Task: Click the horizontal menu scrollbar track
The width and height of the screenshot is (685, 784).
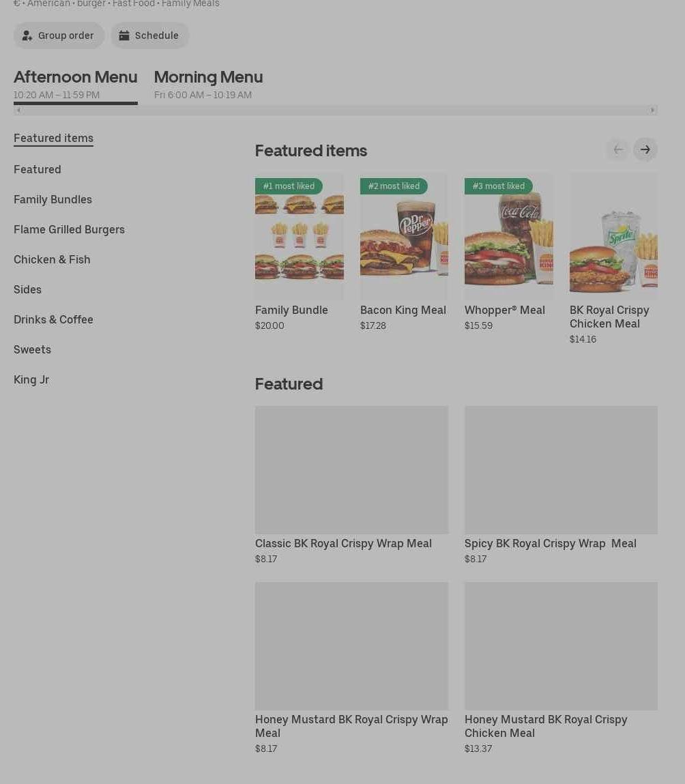Action: (x=336, y=110)
